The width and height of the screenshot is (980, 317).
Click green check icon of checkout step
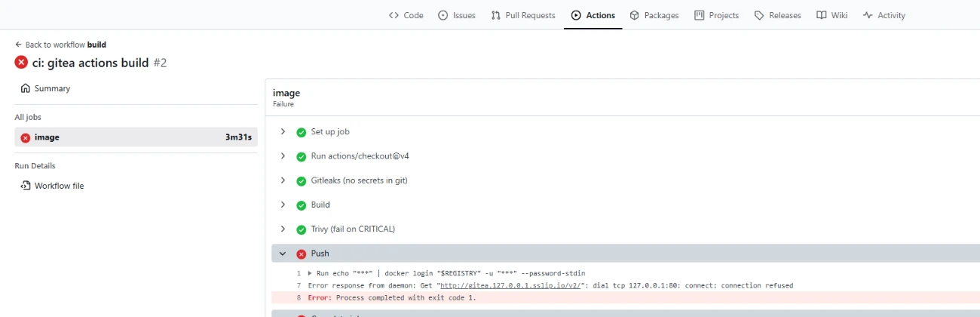302,156
